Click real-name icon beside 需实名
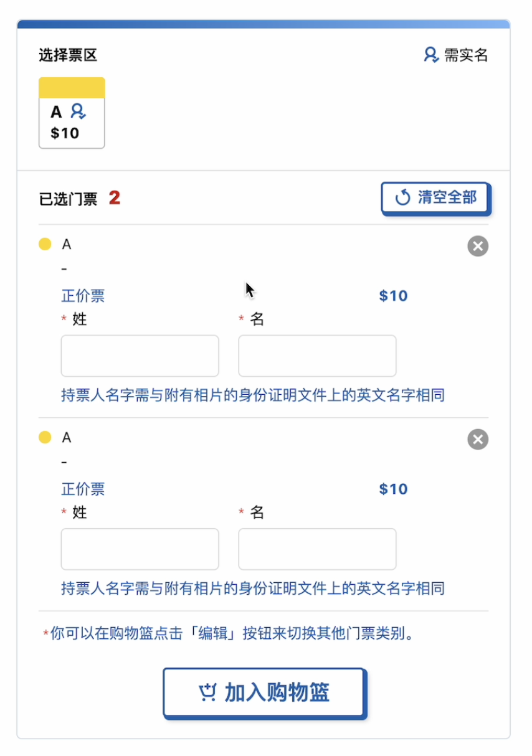The width and height of the screenshot is (532, 756). click(x=431, y=55)
